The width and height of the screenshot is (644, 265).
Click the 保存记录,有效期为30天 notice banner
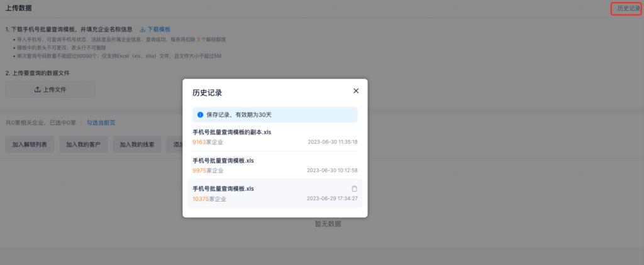tap(275, 115)
